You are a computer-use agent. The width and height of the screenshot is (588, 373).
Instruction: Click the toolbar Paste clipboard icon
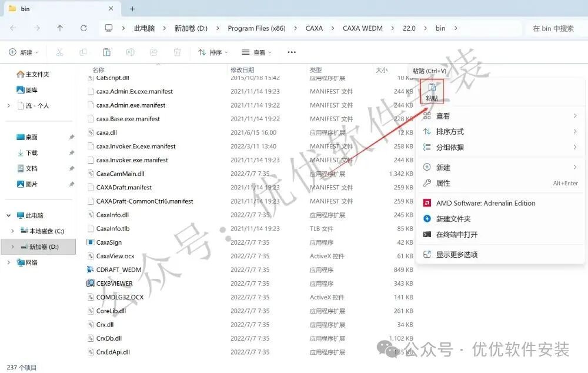click(x=106, y=52)
